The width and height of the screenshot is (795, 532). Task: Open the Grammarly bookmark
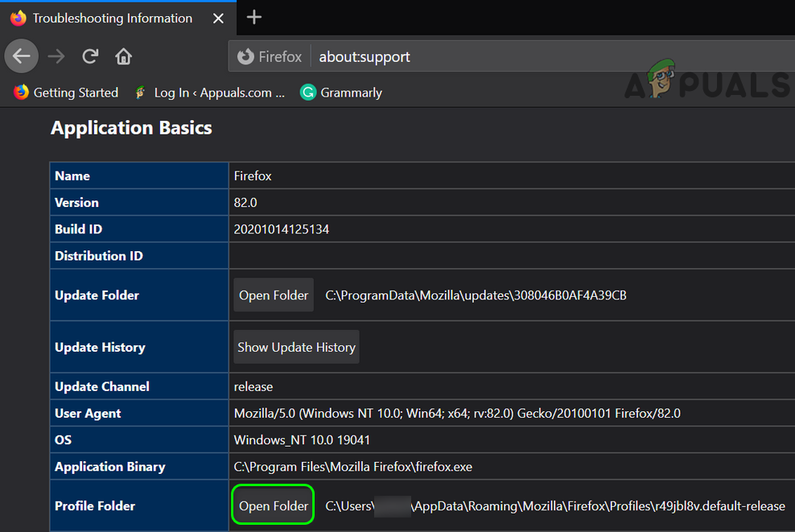pos(341,93)
